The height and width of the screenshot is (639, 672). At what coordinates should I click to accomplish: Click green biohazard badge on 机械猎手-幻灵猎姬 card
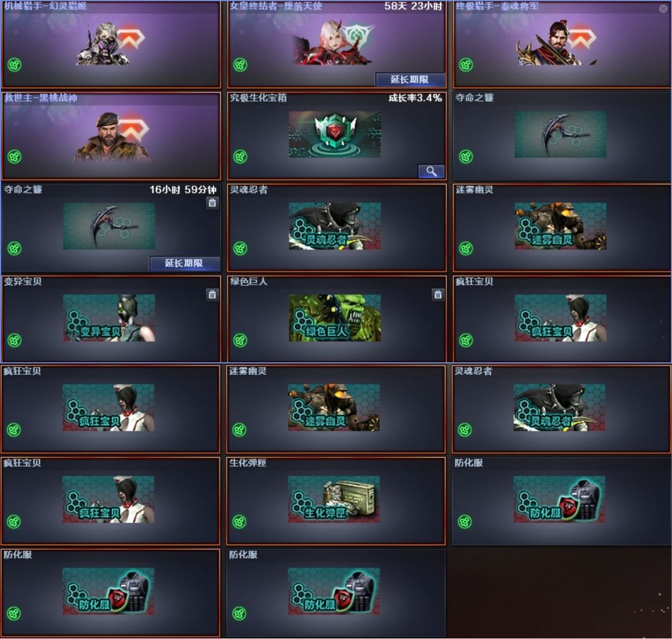[14, 65]
